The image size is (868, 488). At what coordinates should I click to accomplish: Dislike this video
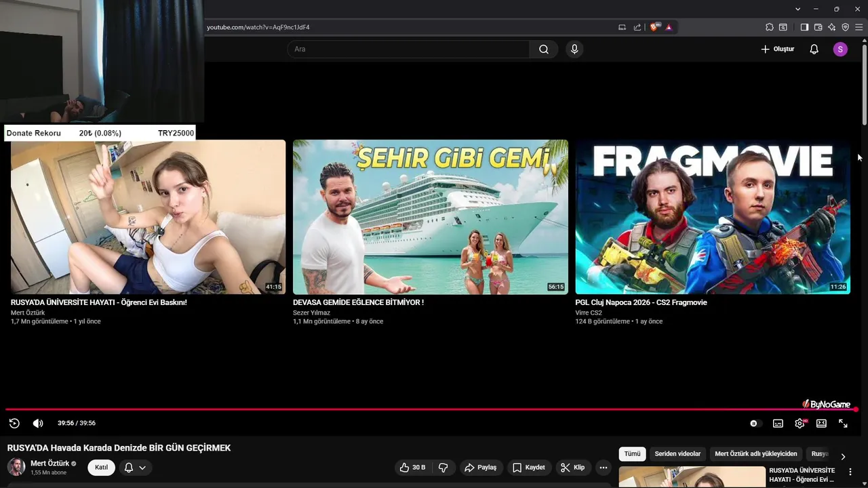click(x=443, y=468)
